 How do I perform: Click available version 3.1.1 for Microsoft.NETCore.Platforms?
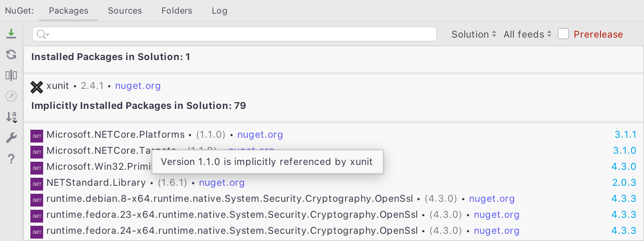[626, 135]
